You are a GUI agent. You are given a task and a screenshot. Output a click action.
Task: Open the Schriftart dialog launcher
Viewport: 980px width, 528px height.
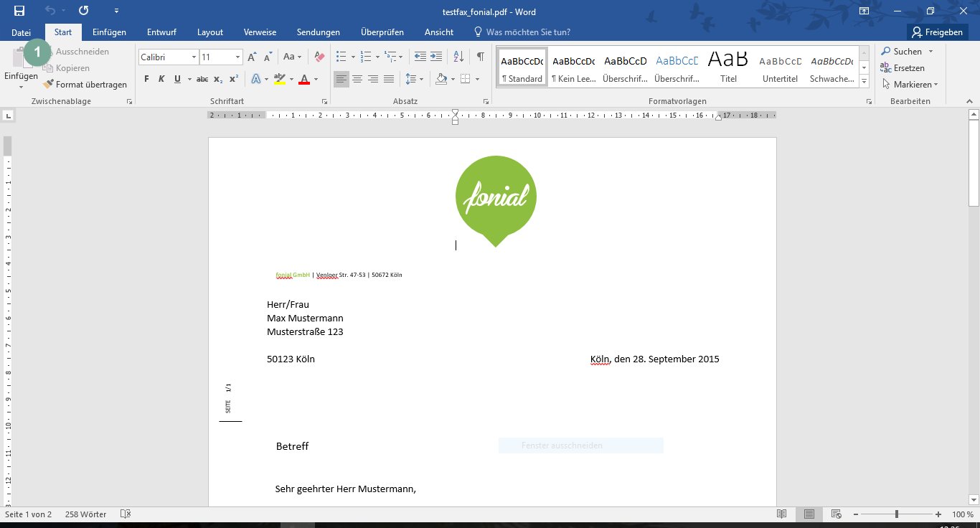pyautogui.click(x=325, y=102)
